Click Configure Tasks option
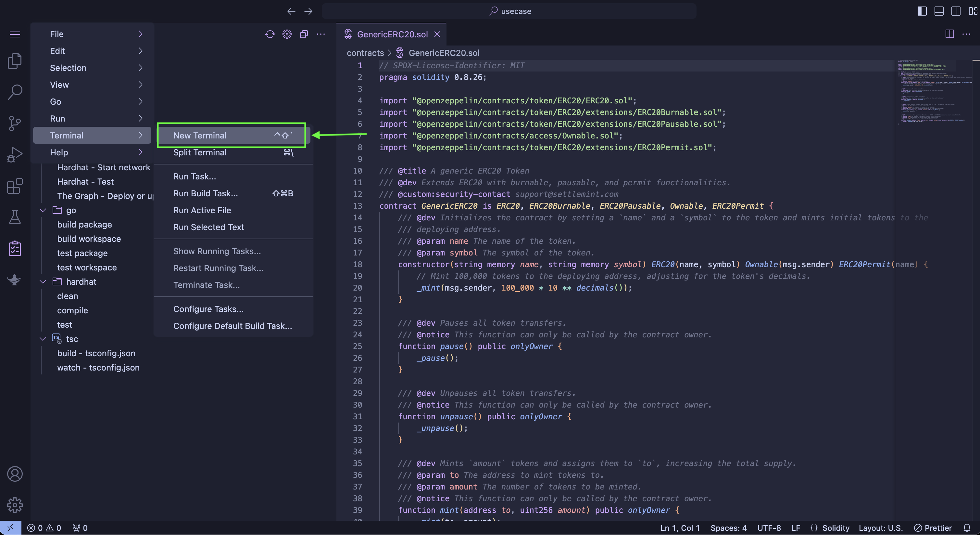Image resolution: width=980 pixels, height=535 pixels. click(x=207, y=309)
